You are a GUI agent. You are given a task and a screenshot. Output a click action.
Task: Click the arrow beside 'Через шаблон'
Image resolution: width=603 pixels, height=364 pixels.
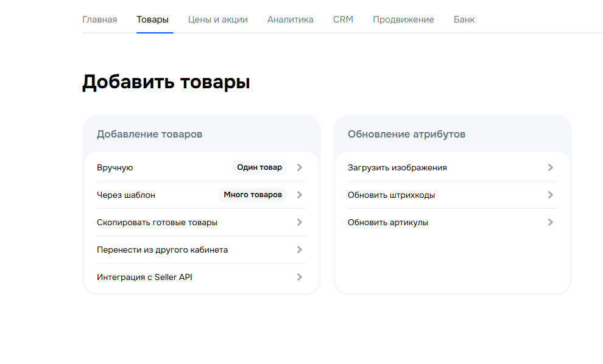click(x=299, y=195)
